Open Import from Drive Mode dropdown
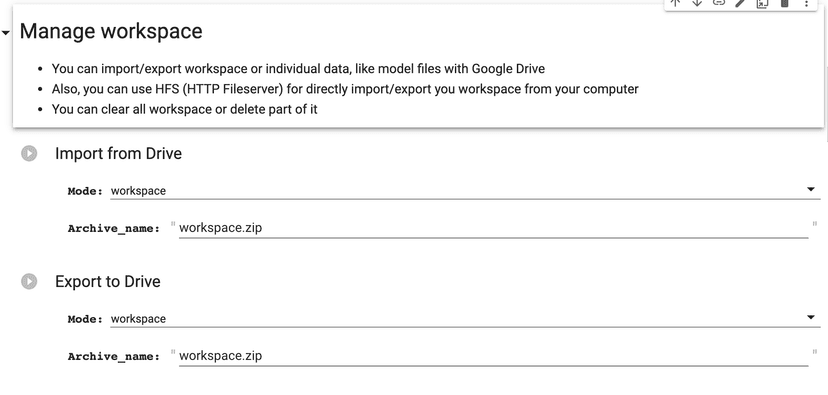828x395 pixels. pos(465,191)
